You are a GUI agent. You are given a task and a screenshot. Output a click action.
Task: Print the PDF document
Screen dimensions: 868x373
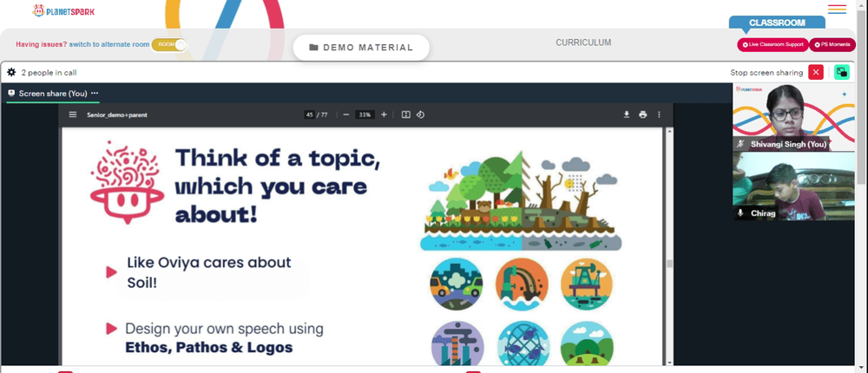coord(642,115)
